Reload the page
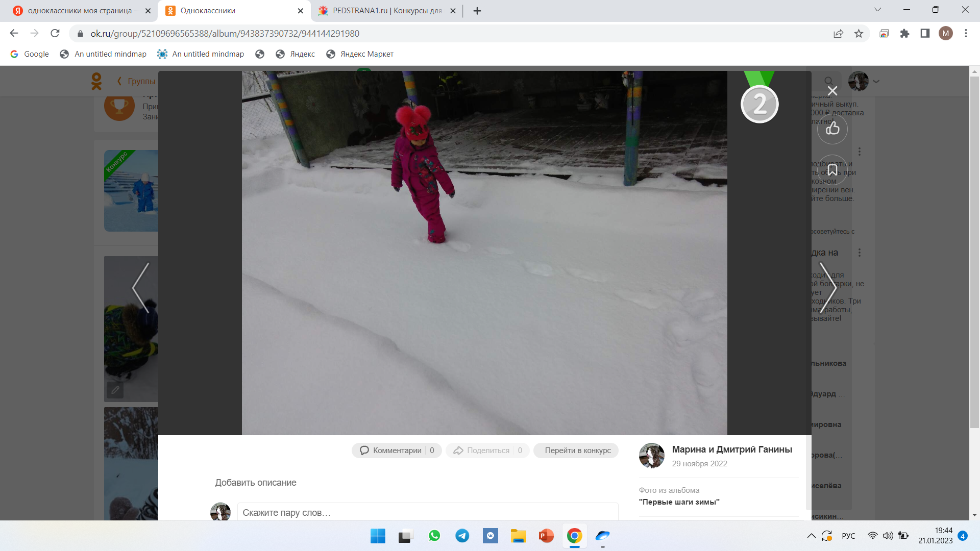980x551 pixels. point(55,34)
